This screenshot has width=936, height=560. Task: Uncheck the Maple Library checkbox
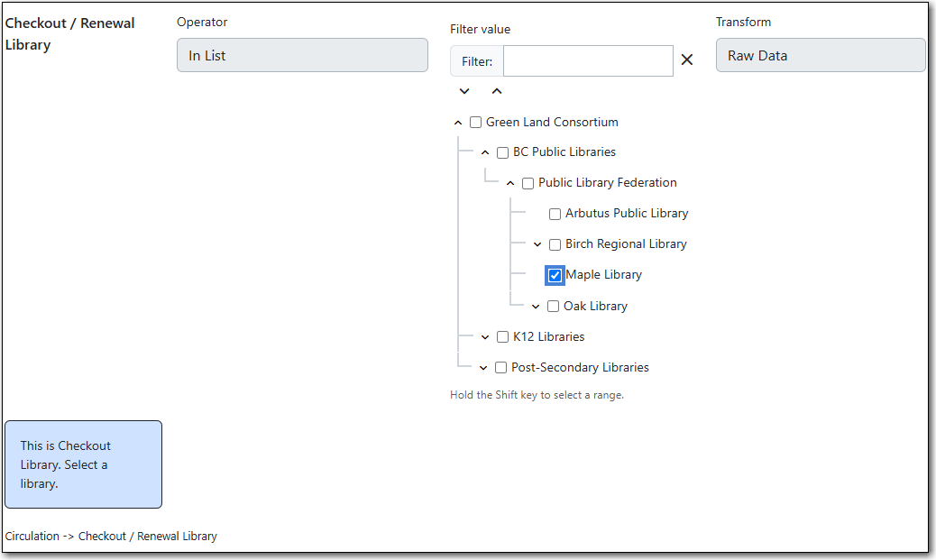555,275
